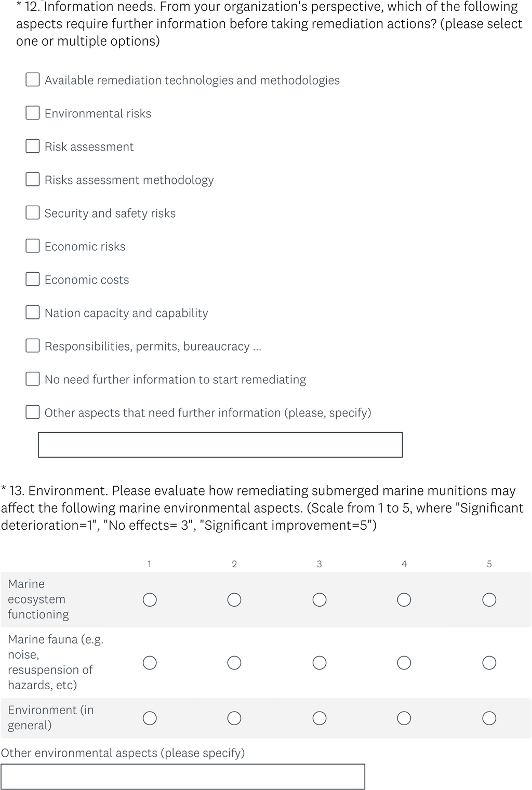The width and height of the screenshot is (532, 790).
Task: Select the Risk assessment option
Action: point(33,146)
